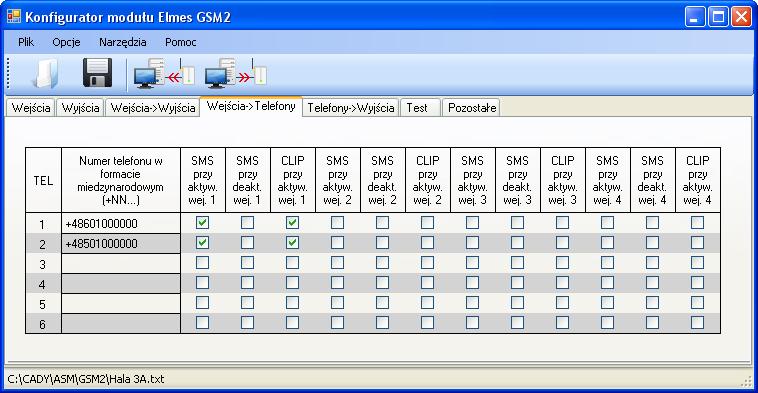Viewport: 758px width, 393px height.
Task: Enable SMS przy aktyw. wej. 2 for TEL 2
Action: tap(337, 243)
